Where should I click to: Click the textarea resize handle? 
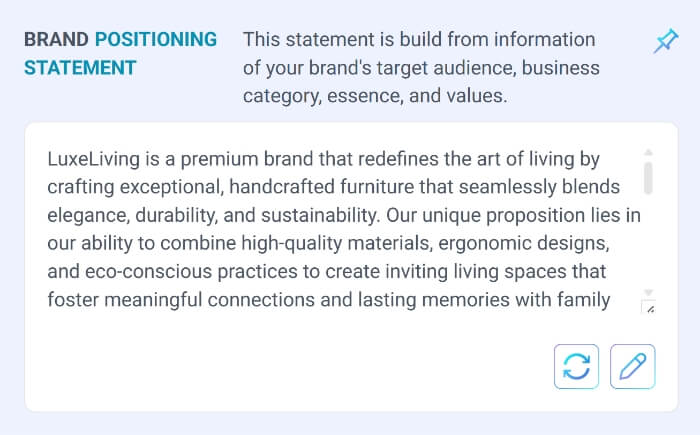click(x=648, y=308)
